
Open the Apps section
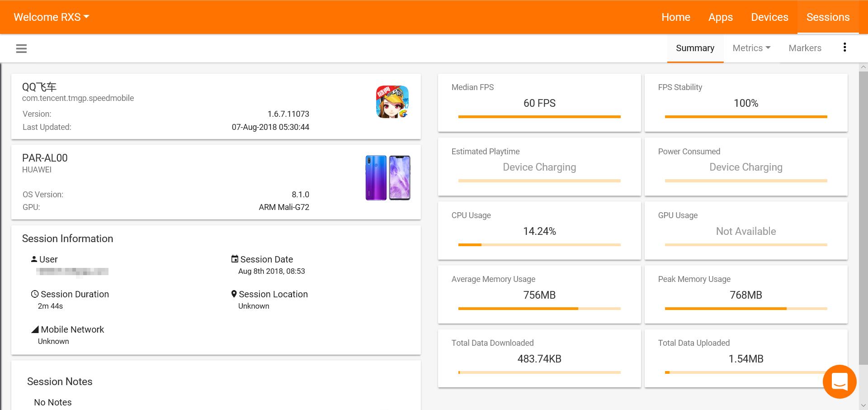point(721,17)
